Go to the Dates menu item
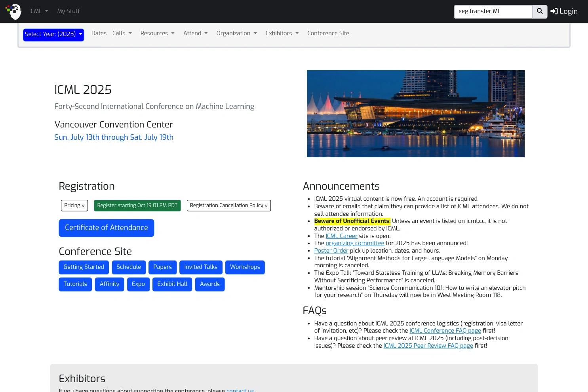 click(x=99, y=34)
